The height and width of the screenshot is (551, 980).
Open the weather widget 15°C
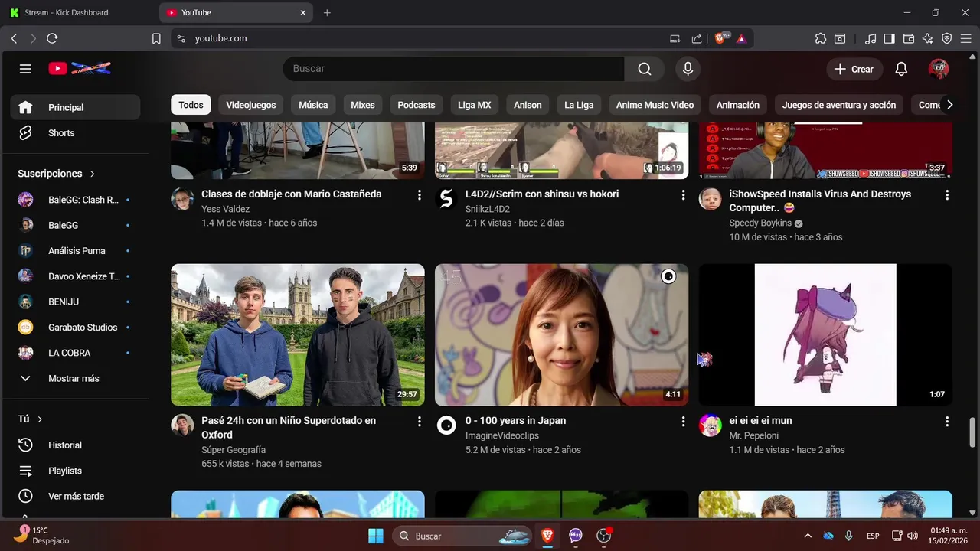[43, 535]
